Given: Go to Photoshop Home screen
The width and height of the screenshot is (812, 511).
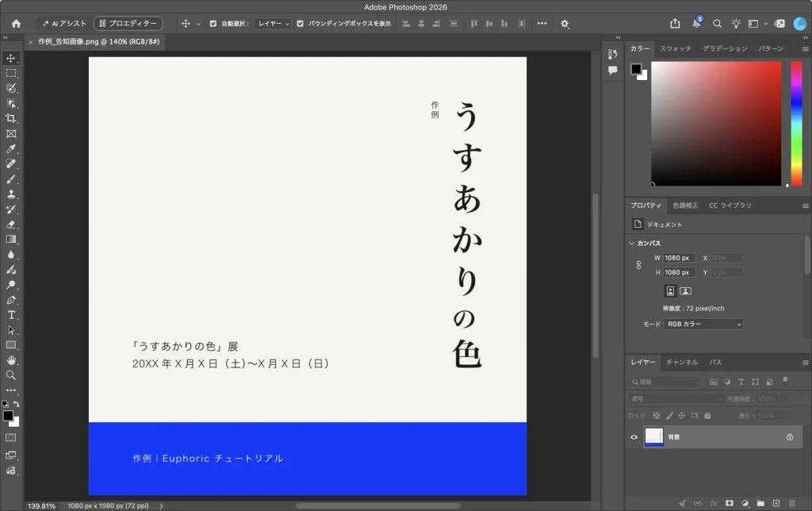Looking at the screenshot, I should [x=16, y=23].
